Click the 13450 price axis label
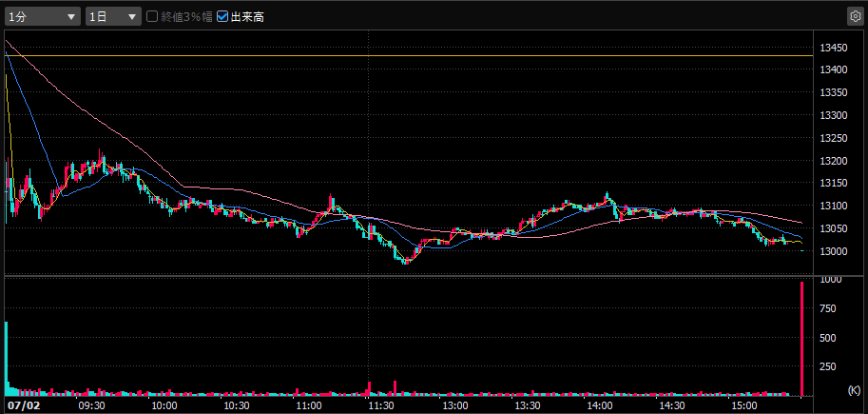Screen dimensions: 868x414 (x=833, y=49)
